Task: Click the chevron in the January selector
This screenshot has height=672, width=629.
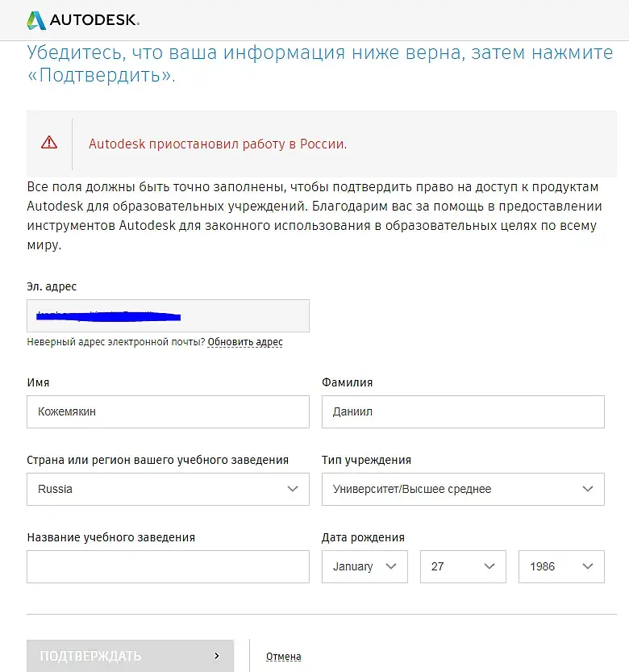Action: 392,566
